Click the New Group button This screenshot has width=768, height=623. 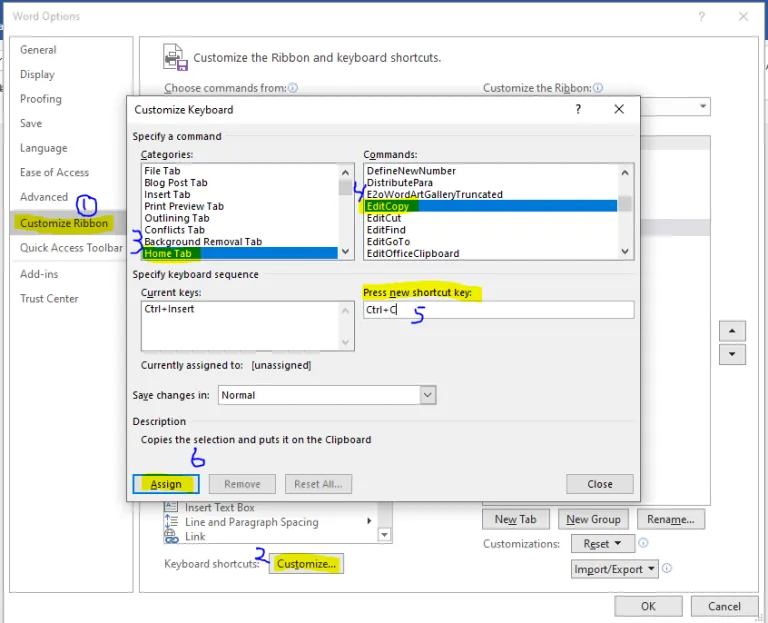(593, 519)
